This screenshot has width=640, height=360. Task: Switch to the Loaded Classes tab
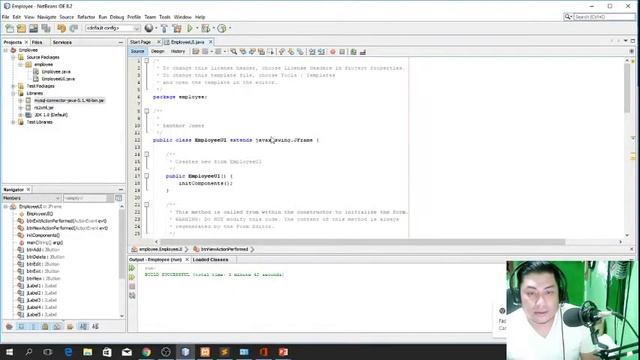[210, 260]
